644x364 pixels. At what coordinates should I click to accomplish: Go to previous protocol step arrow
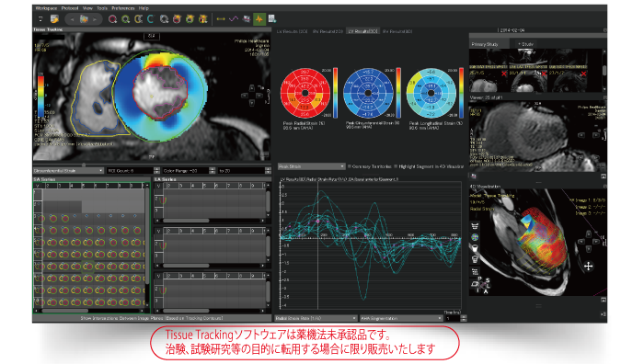point(73,19)
